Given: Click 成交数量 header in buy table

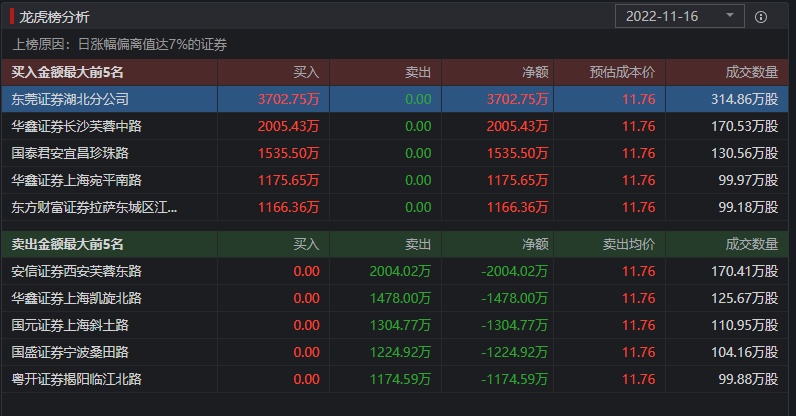Looking at the screenshot, I should coord(751,72).
